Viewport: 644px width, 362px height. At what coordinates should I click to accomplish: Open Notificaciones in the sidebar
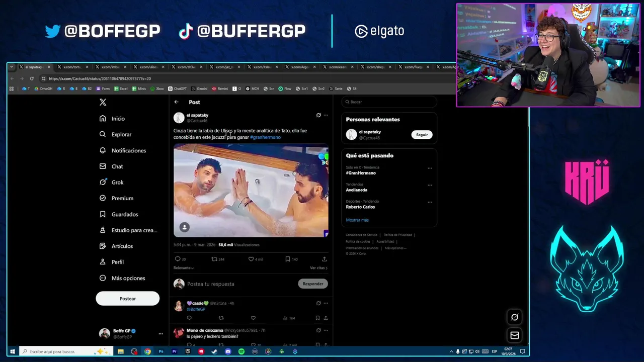(123, 150)
